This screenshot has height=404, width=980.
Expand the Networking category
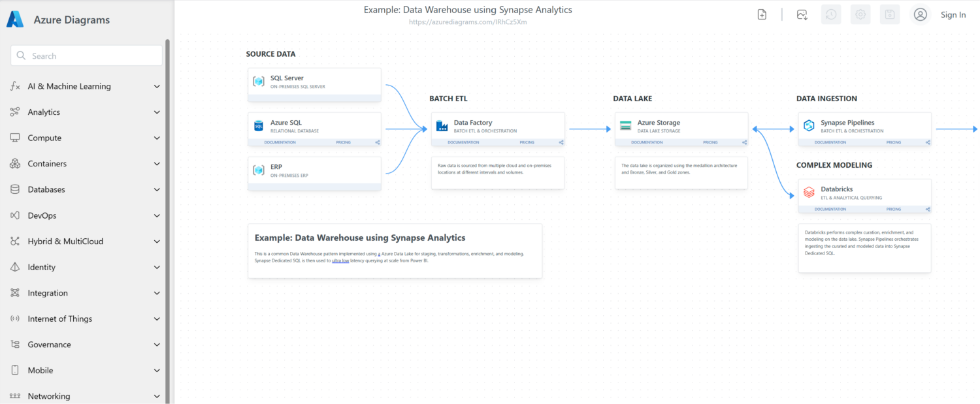click(85, 396)
